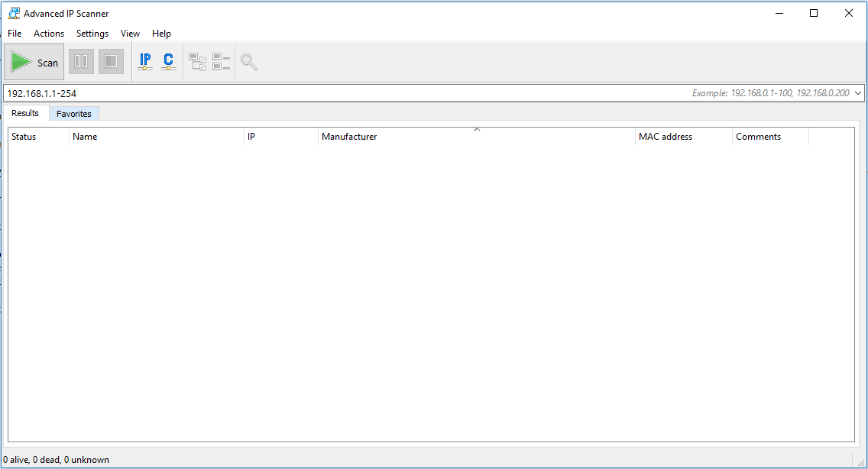The image size is (868, 469).
Task: Close the Advanced IP Scanner window
Action: 849,13
